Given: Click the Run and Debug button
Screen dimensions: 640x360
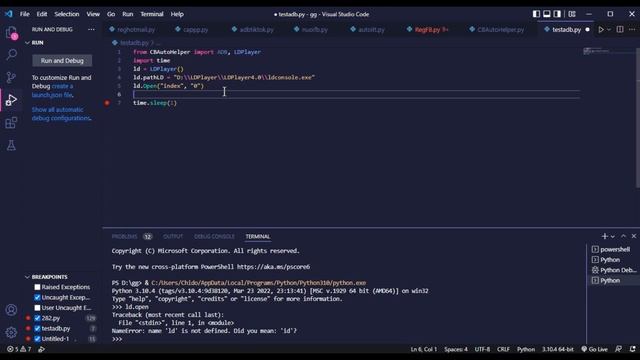Looking at the screenshot, I should point(62,60).
